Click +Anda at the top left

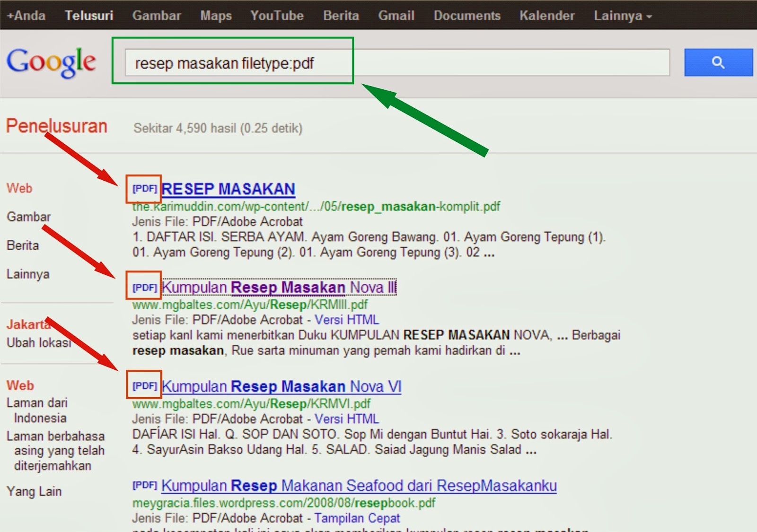click(x=25, y=15)
